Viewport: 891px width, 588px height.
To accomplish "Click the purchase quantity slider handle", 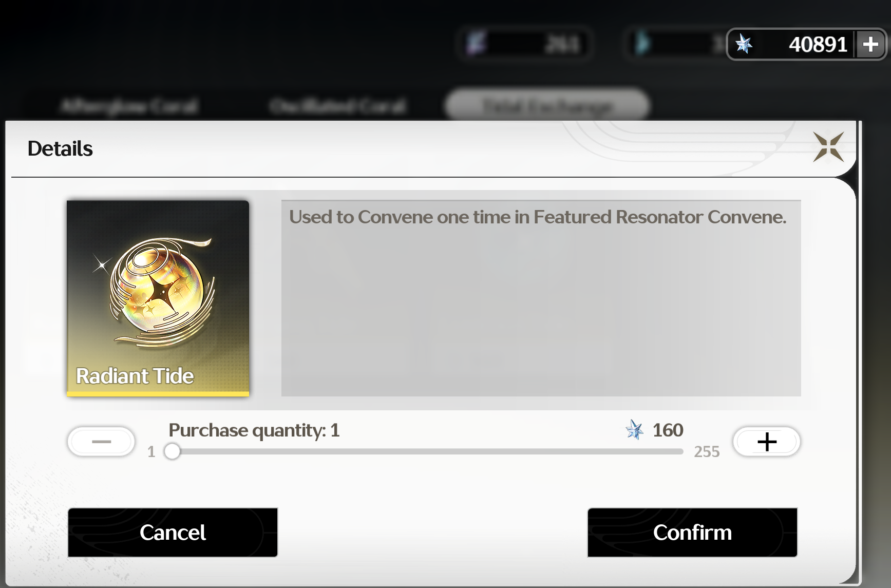I will tap(173, 451).
